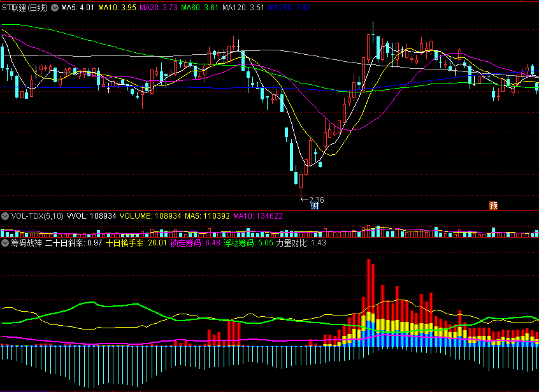
Task: Open the dropdown next to ST联建(日线) title
Action: coord(55,8)
